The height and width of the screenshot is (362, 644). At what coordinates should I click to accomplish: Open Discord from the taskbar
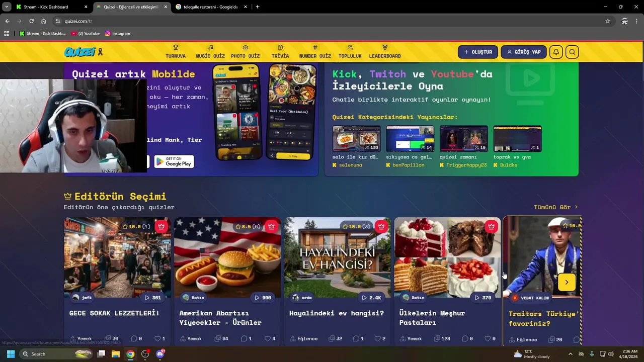160,354
